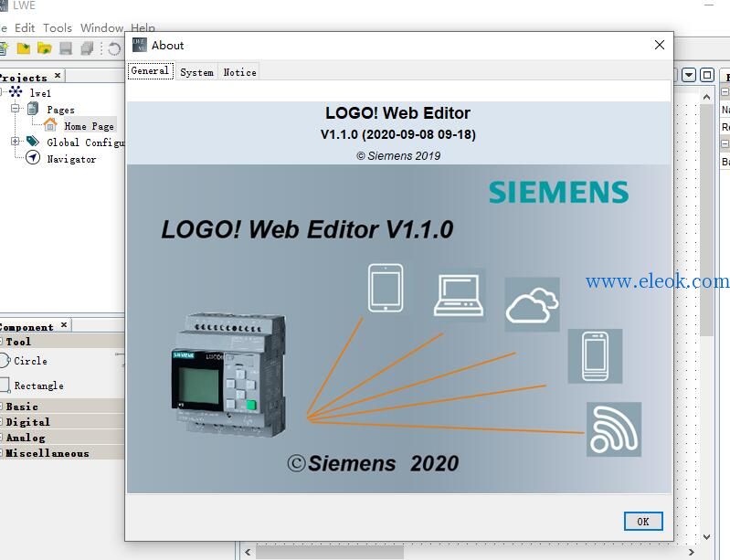Expand the Global Configuration tree node
The image size is (730, 560).
click(16, 141)
